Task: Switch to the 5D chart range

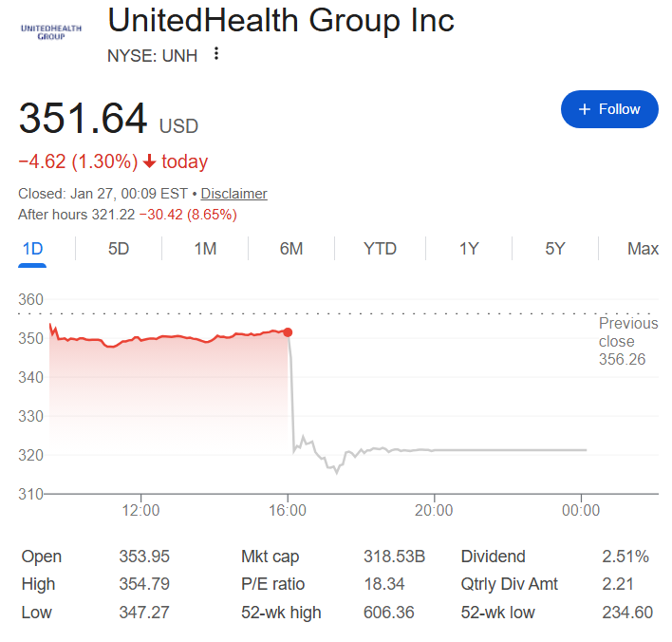Action: [119, 249]
